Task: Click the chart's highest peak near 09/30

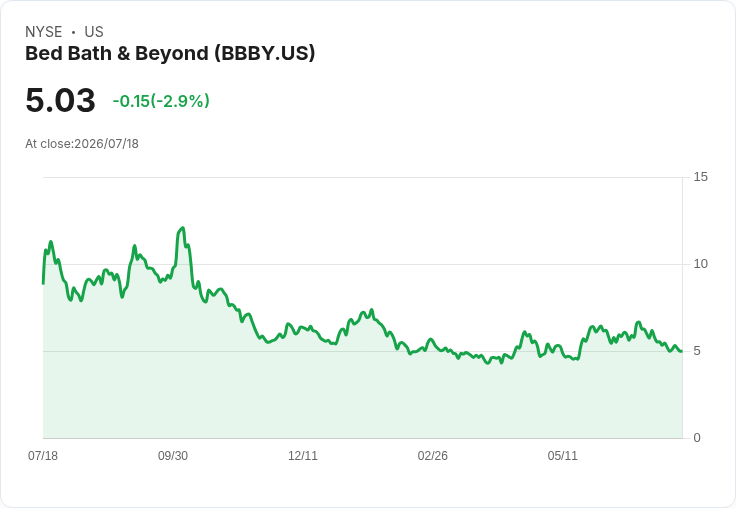Action: [183, 228]
